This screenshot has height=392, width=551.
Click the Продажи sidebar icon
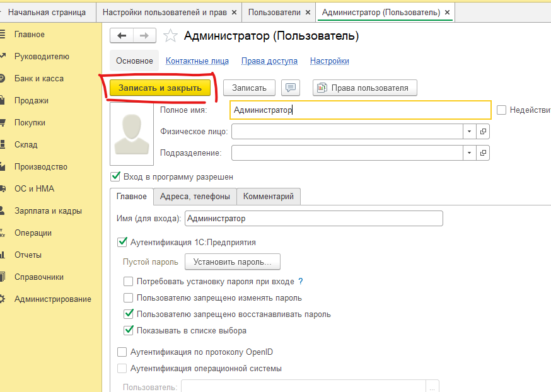coord(3,100)
